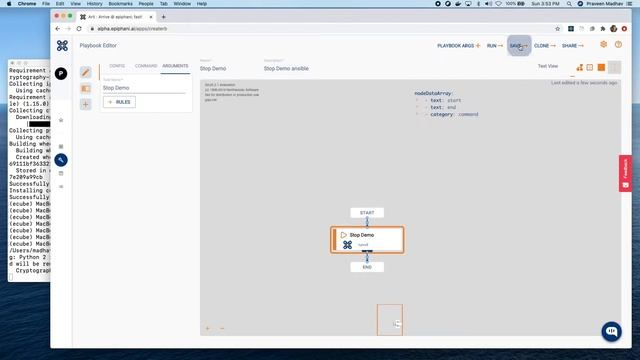Open the Chrome extensions puzzle icon
Screen dimensions: 640x360
click(x=602, y=29)
